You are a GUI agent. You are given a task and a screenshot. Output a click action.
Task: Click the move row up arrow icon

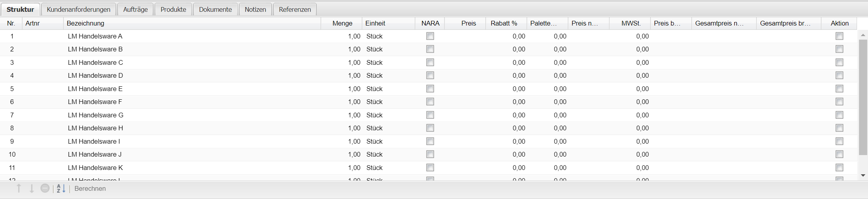(19, 188)
